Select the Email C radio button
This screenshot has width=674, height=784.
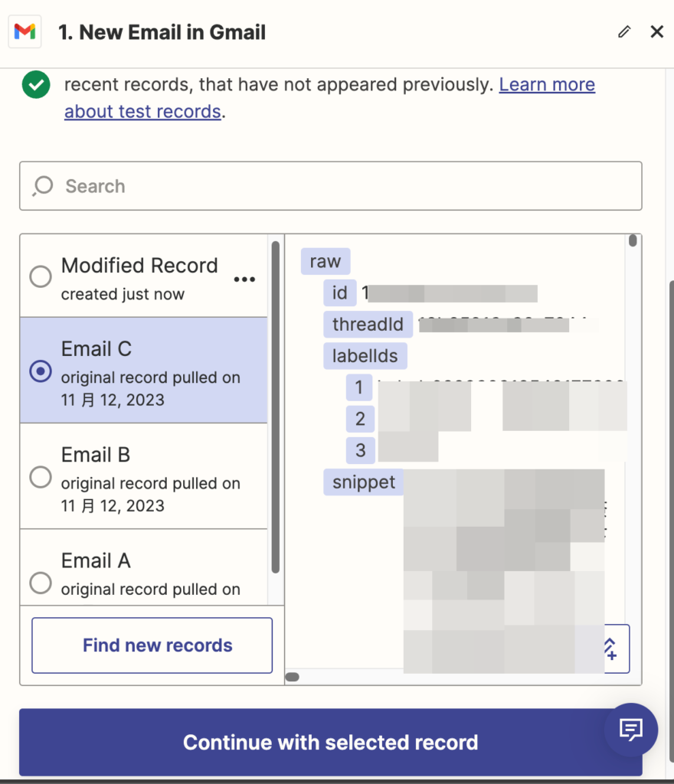point(41,371)
